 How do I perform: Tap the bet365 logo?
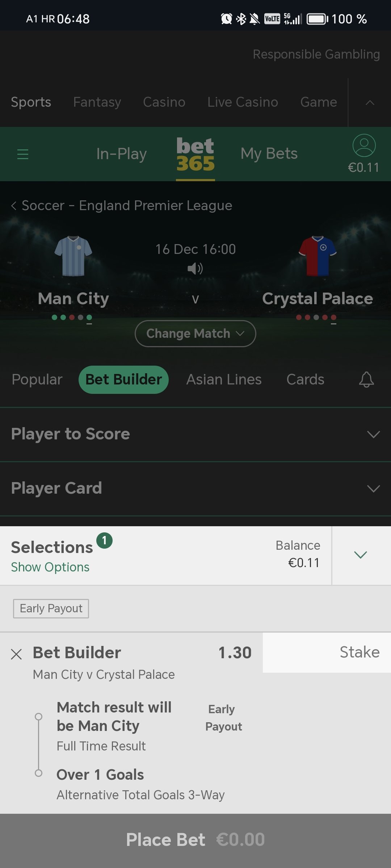195,154
